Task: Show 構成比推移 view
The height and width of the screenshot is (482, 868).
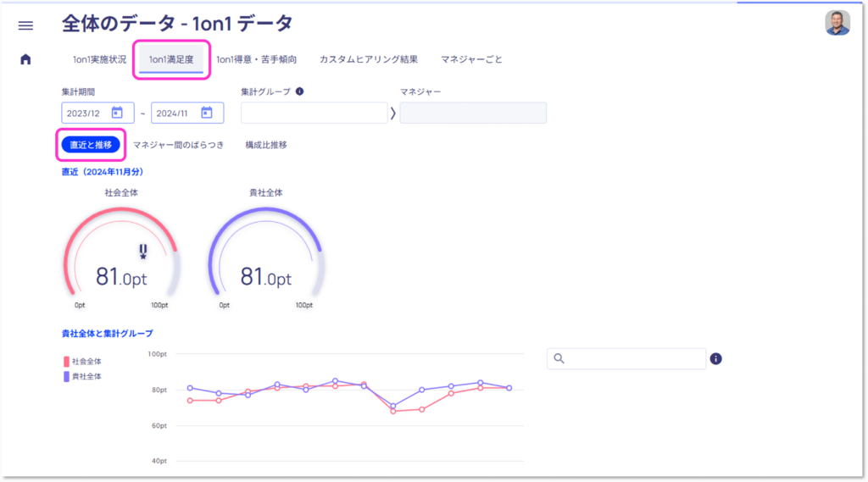Action: pyautogui.click(x=266, y=145)
